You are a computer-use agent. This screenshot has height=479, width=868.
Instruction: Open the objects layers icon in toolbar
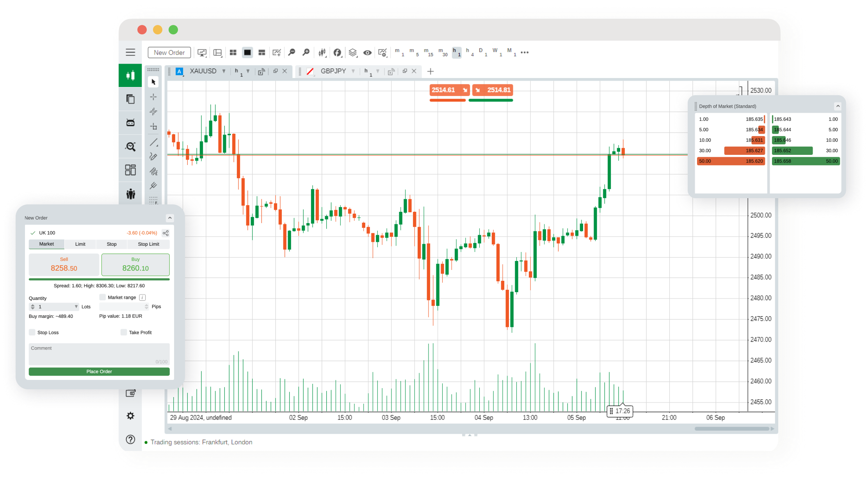352,52
